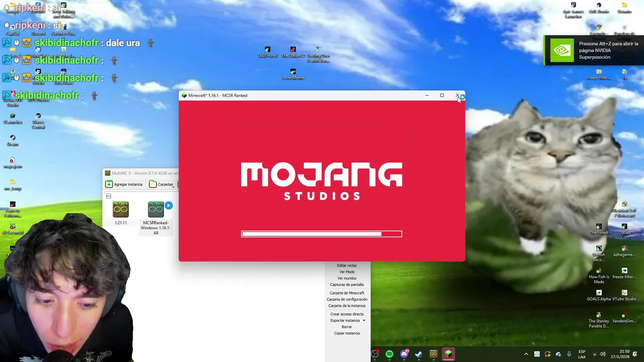Open the notifications bell in tray
644x362 pixels.
click(x=635, y=354)
